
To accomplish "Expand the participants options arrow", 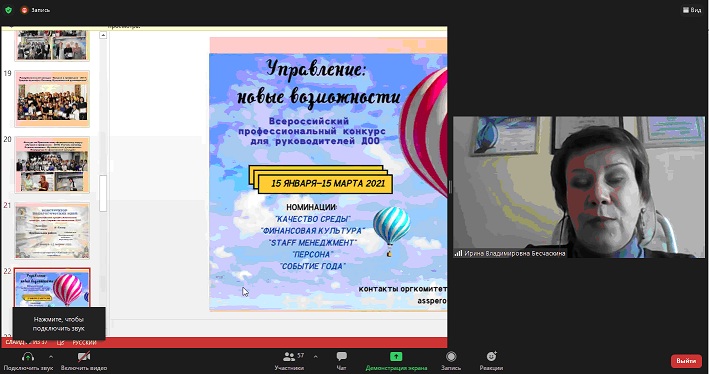I will pyautogui.click(x=316, y=357).
